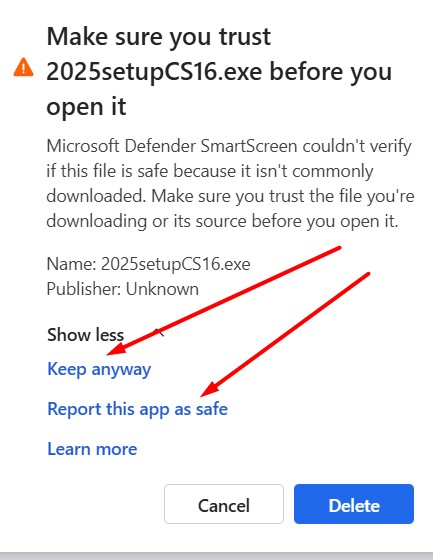Select the Publisher: Unknown line
This screenshot has width=433, height=560.
[x=123, y=289]
